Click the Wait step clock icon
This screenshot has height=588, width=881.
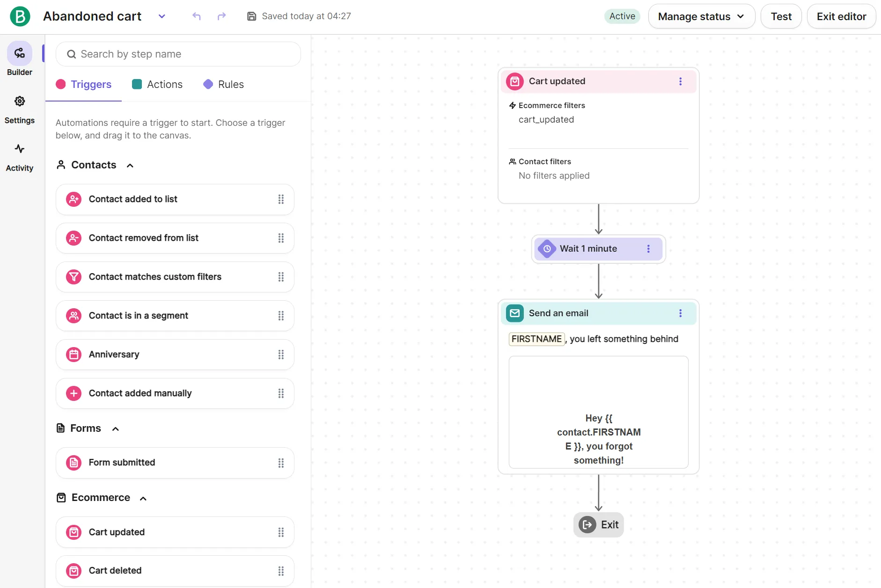click(x=547, y=249)
